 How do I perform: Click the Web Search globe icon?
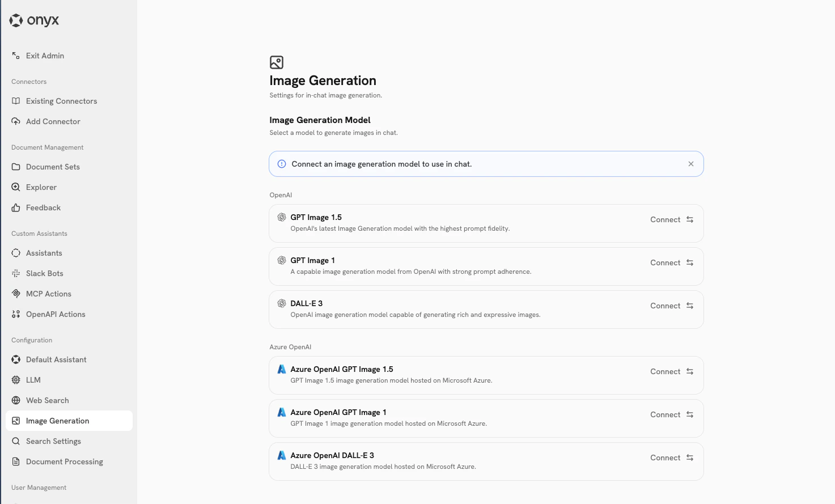[16, 400]
